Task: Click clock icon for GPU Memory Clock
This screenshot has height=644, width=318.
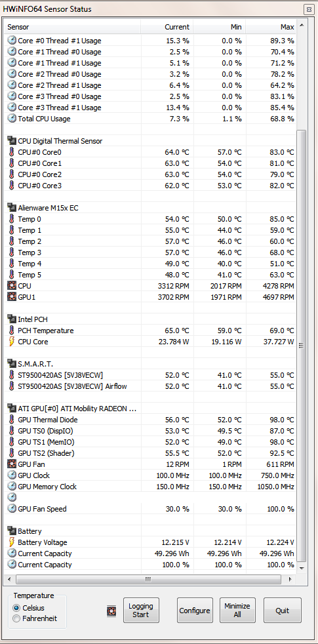Action: [12, 487]
